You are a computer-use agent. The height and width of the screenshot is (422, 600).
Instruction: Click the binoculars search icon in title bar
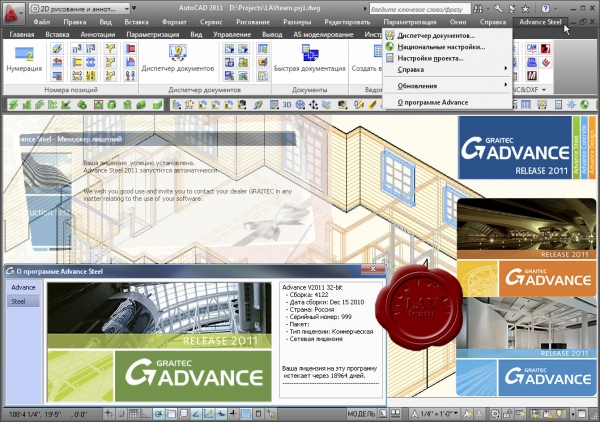pyautogui.click(x=478, y=8)
